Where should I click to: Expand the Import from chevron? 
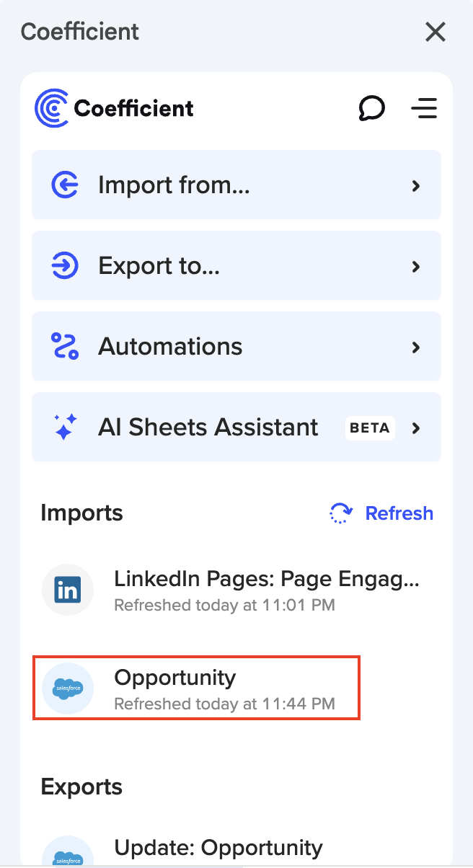click(x=415, y=186)
